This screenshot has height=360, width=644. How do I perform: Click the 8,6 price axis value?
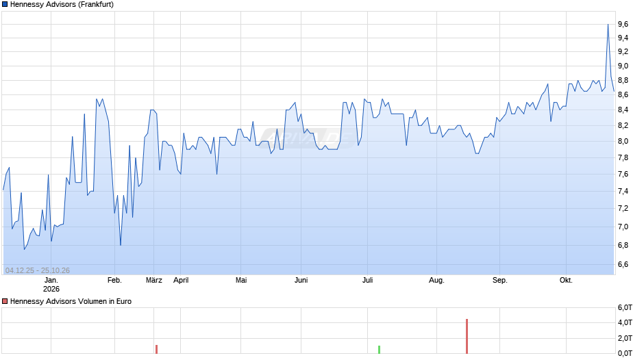point(623,95)
